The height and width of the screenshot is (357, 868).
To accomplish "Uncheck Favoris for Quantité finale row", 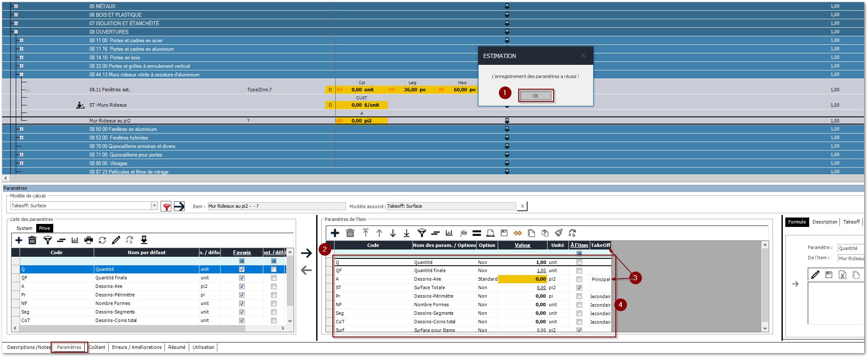I will tap(242, 278).
